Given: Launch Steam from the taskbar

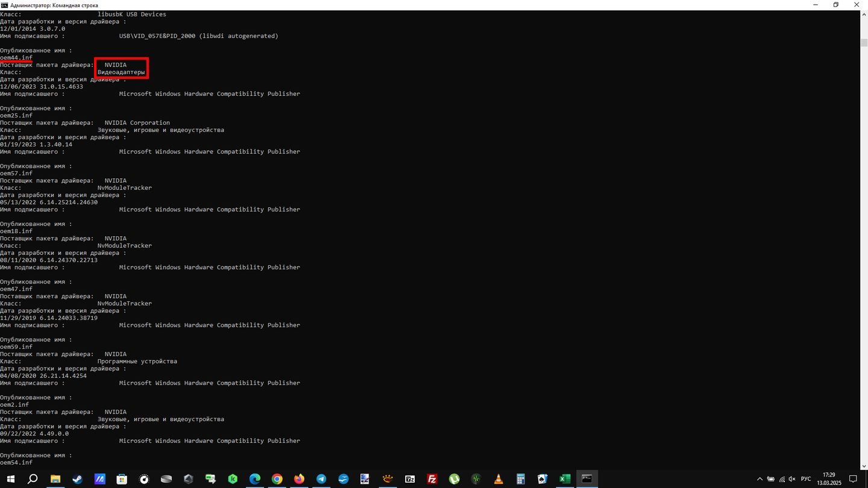Looking at the screenshot, I should 78,479.
